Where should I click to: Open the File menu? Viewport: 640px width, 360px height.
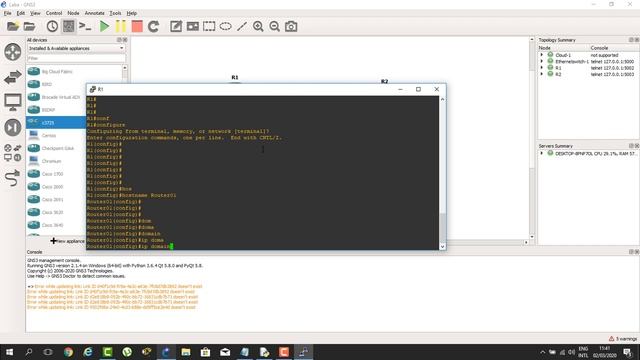[x=7, y=13]
